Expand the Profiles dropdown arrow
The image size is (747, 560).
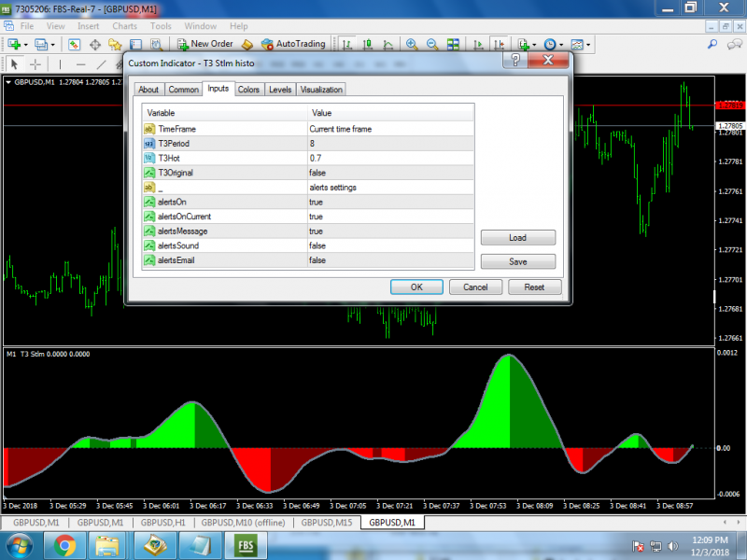[52, 45]
